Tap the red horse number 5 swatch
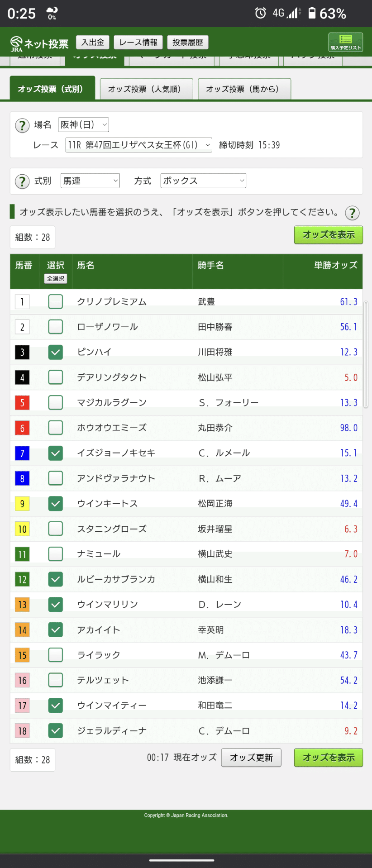372x868 pixels. click(x=22, y=402)
